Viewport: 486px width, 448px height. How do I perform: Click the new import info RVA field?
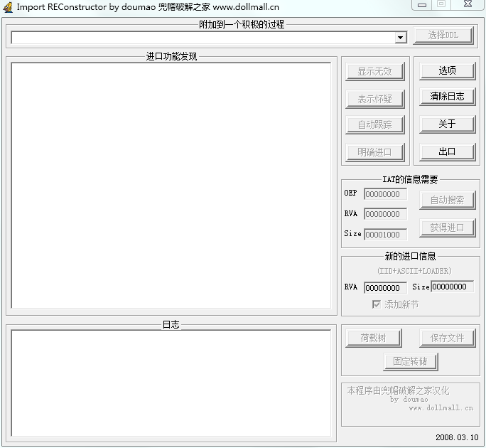coord(385,288)
